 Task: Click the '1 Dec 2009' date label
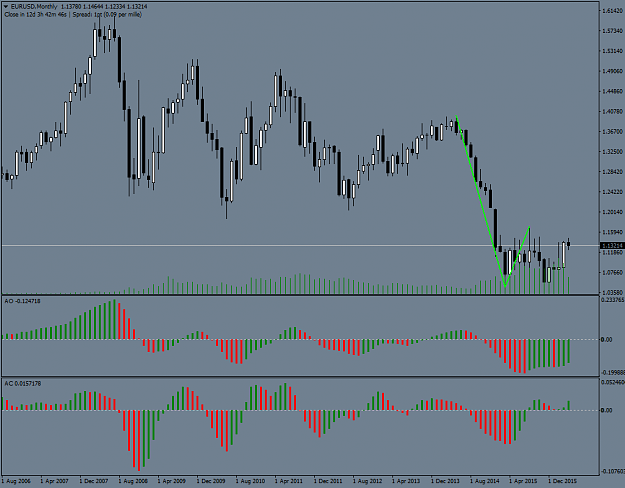[211, 481]
